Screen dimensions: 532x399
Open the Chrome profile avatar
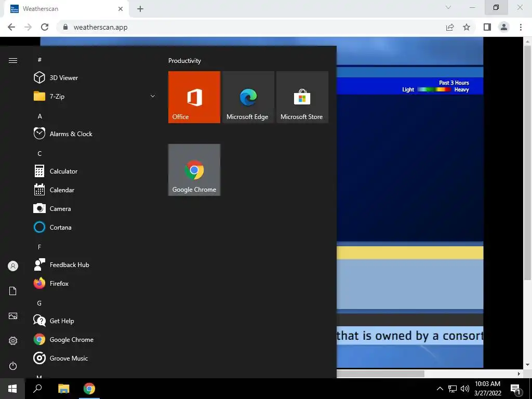[504, 27]
